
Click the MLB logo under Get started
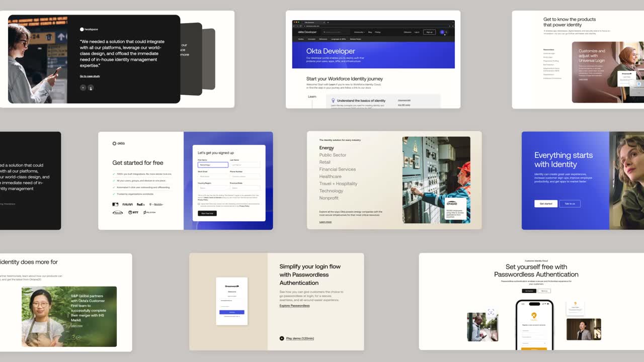[115, 205]
